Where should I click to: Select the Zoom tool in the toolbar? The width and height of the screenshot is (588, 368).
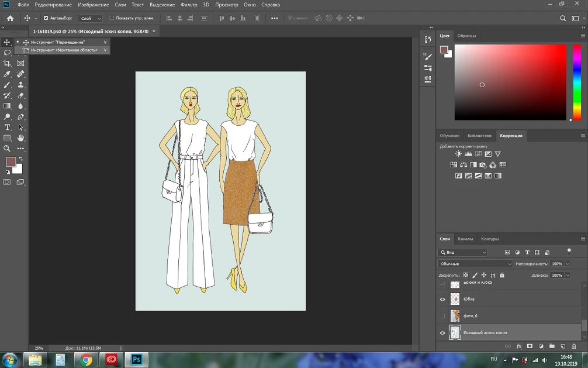tap(7, 149)
